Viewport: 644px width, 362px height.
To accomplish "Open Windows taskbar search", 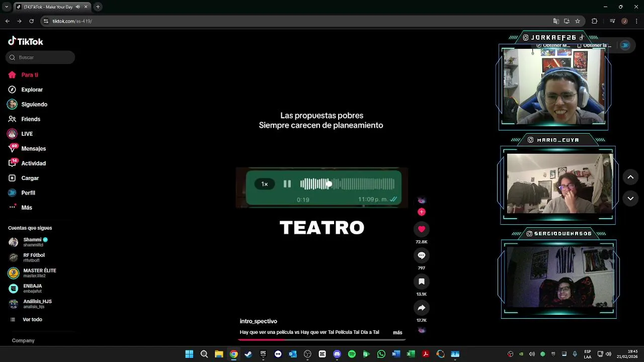I will [204, 354].
